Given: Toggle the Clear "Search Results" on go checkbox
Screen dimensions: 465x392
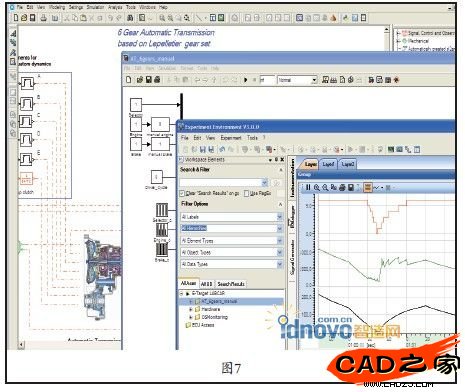Looking at the screenshot, I should [182, 193].
